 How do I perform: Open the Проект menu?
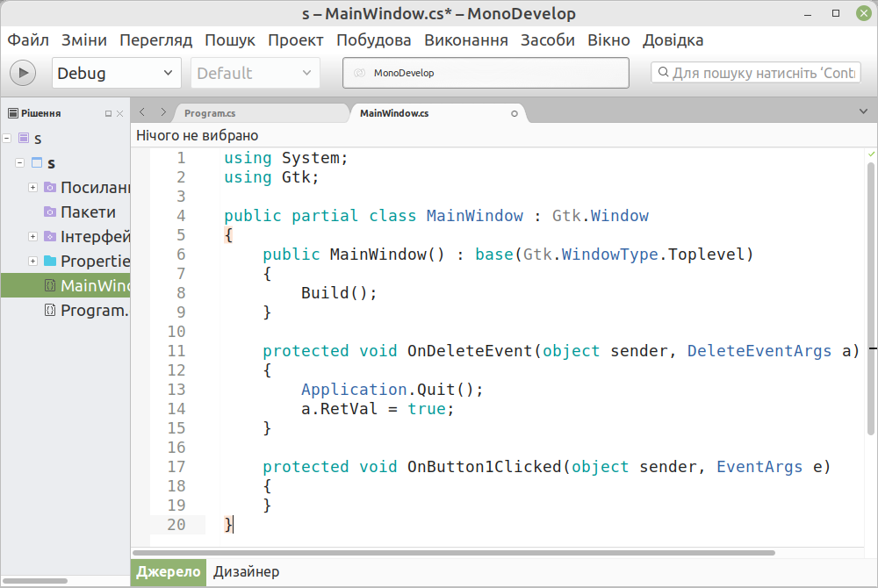[x=296, y=40]
